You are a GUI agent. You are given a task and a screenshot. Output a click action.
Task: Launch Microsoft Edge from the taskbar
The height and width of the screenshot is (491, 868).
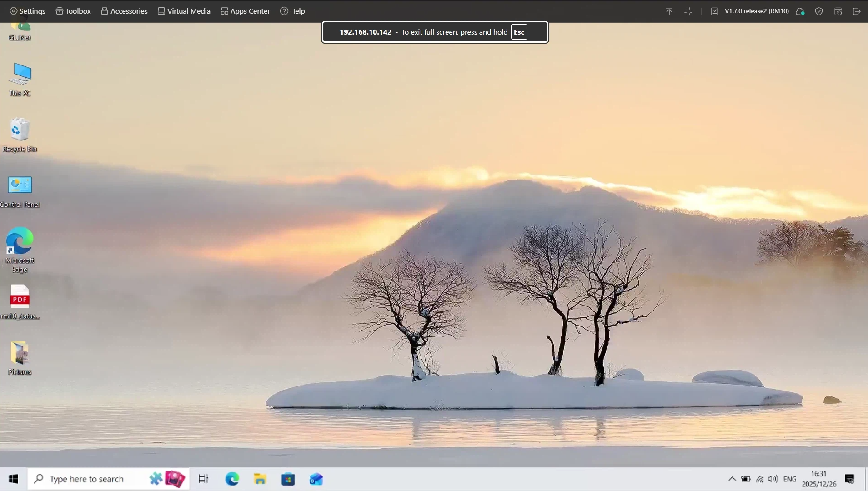pos(232,479)
